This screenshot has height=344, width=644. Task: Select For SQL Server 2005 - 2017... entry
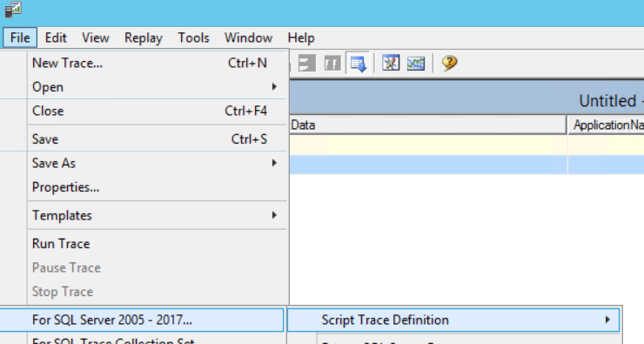(142, 320)
